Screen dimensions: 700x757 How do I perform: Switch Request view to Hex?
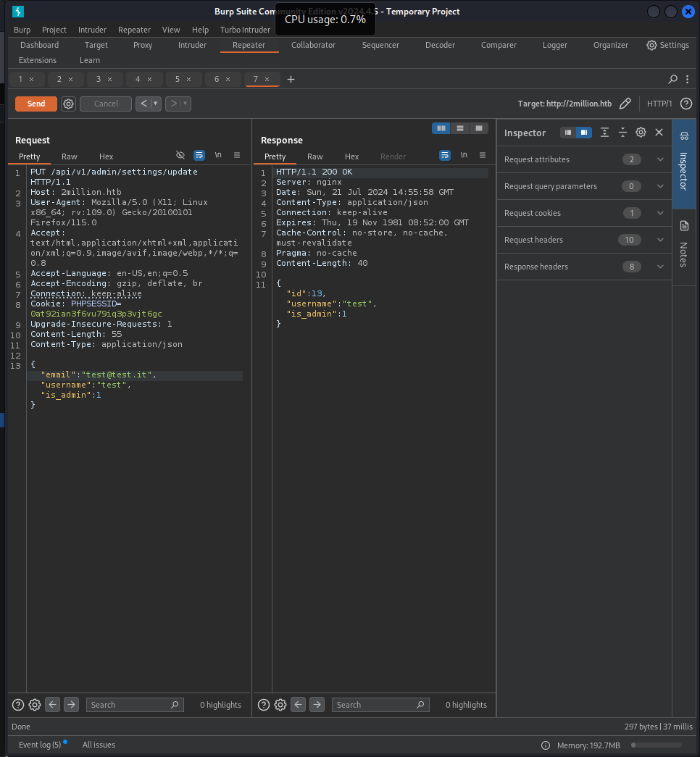[x=106, y=156]
